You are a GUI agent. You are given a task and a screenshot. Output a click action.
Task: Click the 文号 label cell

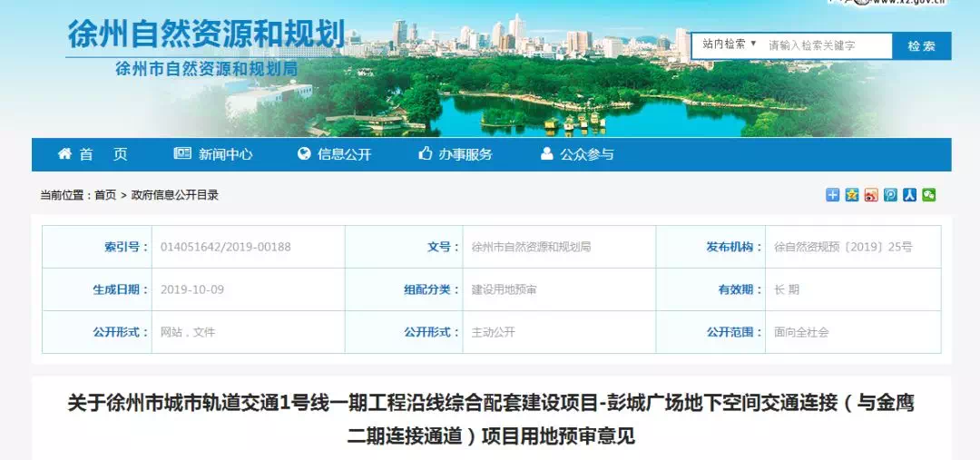404,247
